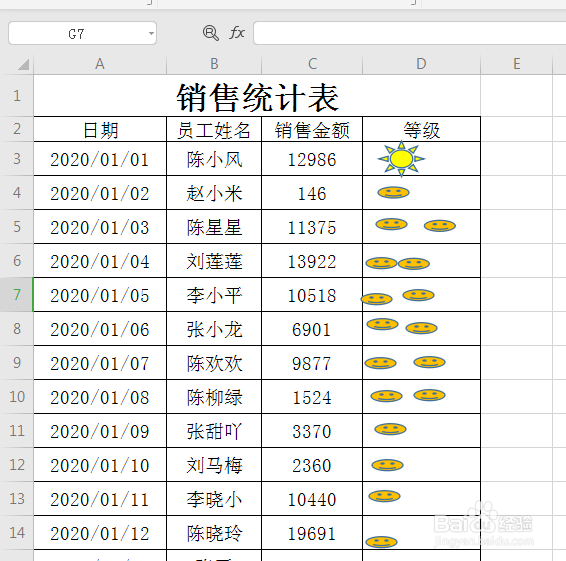Select row 3 header
The image size is (566, 561).
point(17,159)
